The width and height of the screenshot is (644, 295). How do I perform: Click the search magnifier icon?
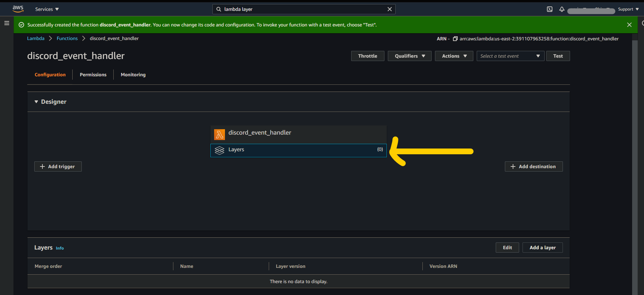pos(219,9)
